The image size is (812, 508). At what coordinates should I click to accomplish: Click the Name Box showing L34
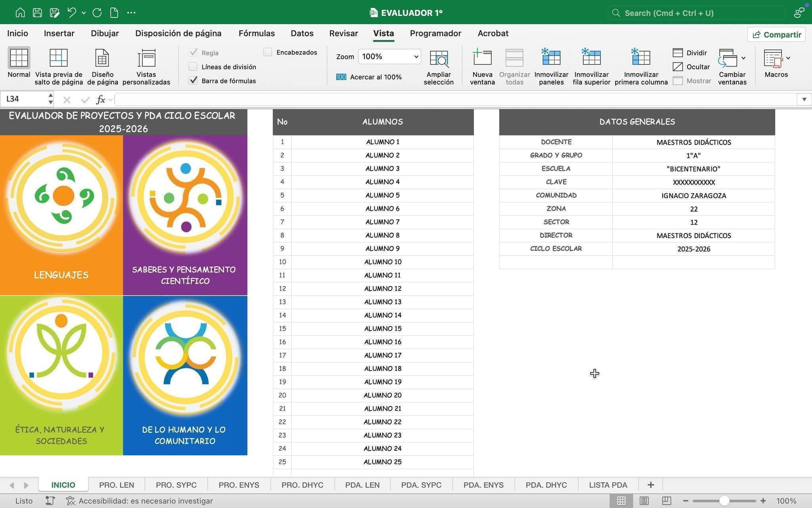[x=24, y=99]
